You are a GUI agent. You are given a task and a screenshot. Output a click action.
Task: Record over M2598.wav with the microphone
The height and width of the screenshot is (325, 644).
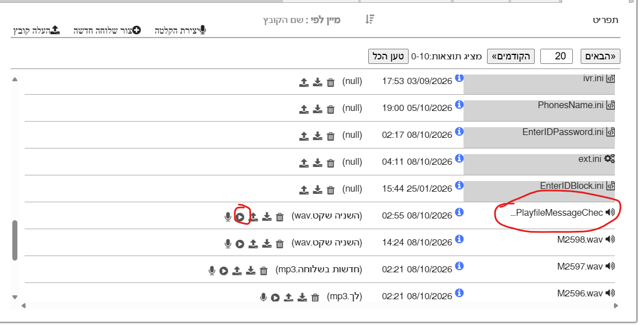pyautogui.click(x=228, y=244)
